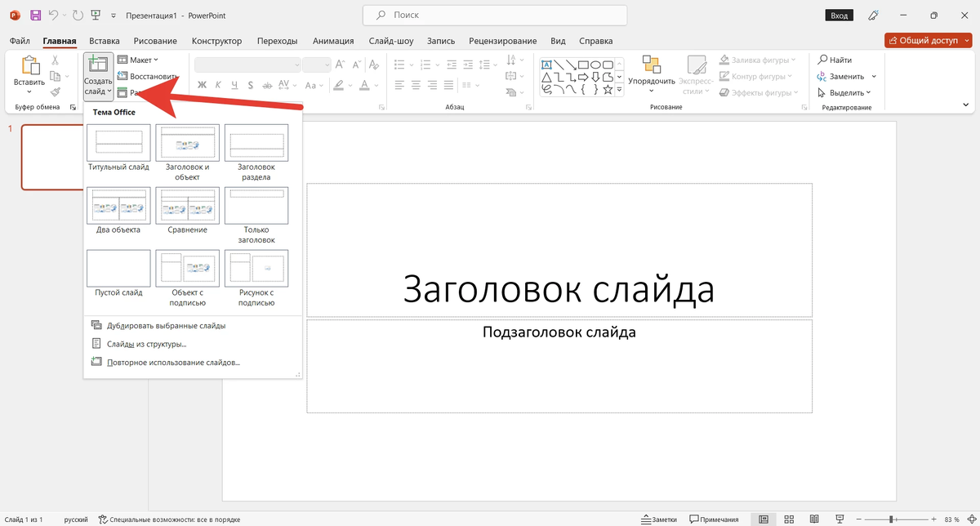The height and width of the screenshot is (526, 980).
Task: Click the Undo arrow icon
Action: (54, 16)
